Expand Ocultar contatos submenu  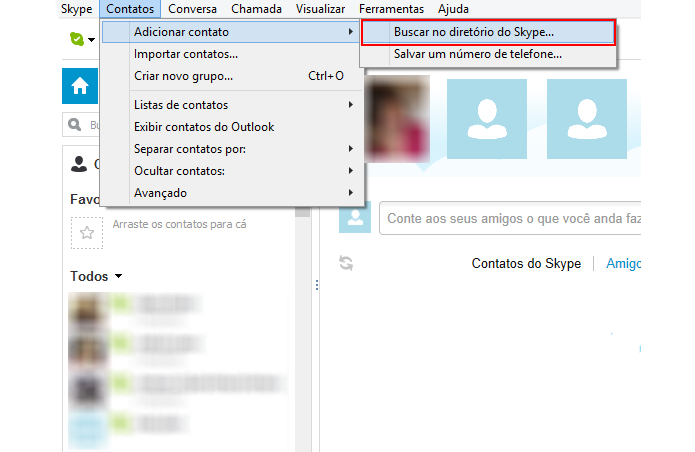(230, 171)
